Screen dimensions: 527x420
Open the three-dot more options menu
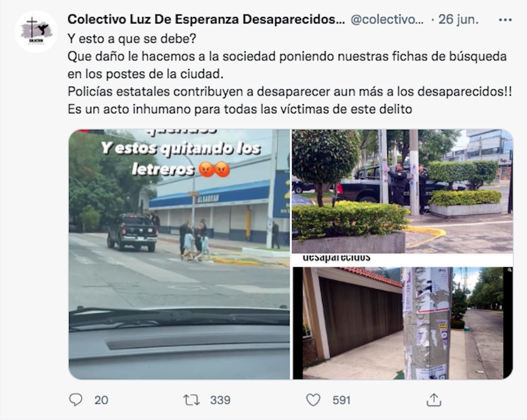pyautogui.click(x=505, y=20)
